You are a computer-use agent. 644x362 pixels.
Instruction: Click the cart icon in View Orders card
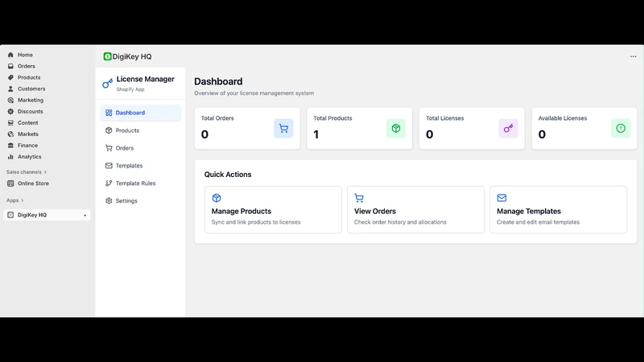click(359, 198)
